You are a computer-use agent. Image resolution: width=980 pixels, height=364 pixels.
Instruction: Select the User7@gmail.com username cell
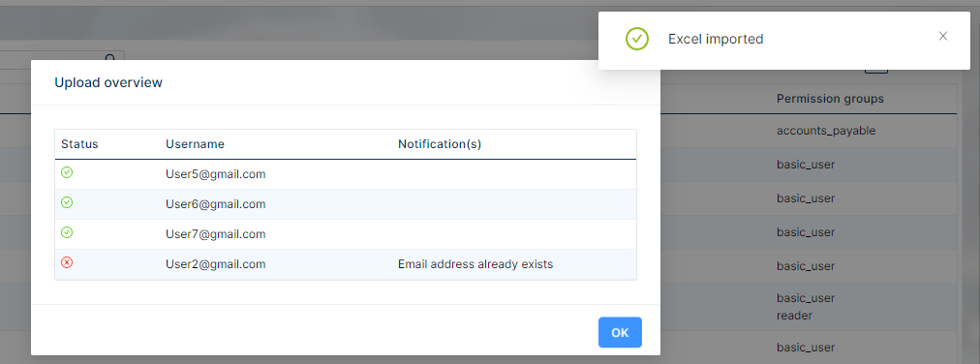pos(216,234)
